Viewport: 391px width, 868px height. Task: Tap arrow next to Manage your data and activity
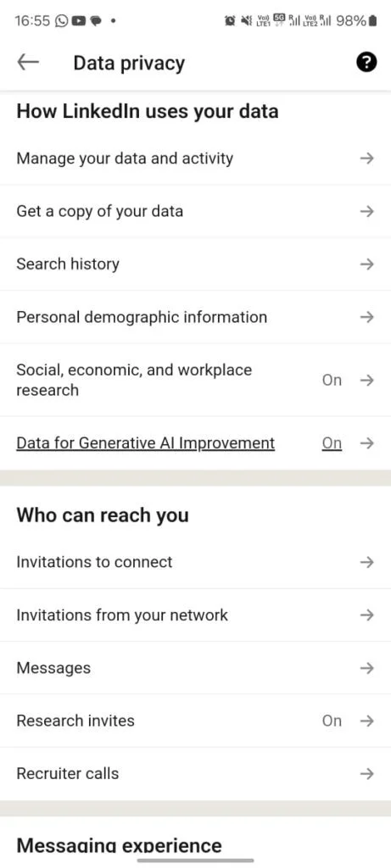tap(366, 159)
